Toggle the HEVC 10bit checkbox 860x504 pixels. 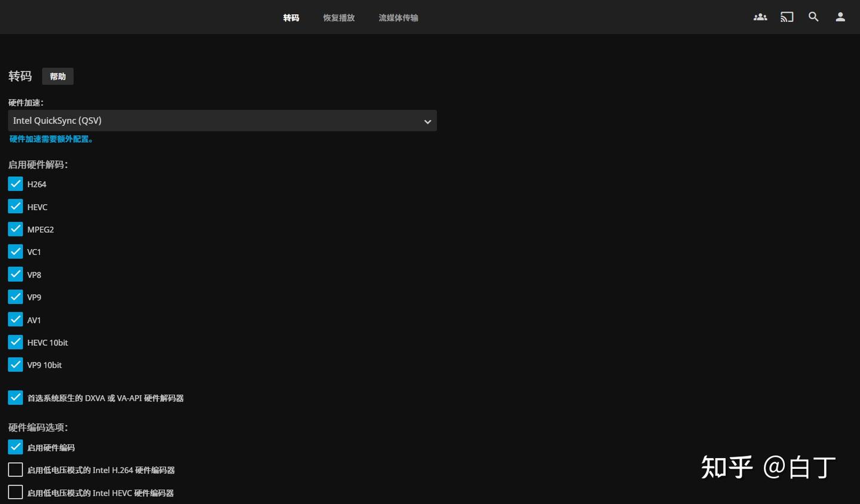click(16, 342)
